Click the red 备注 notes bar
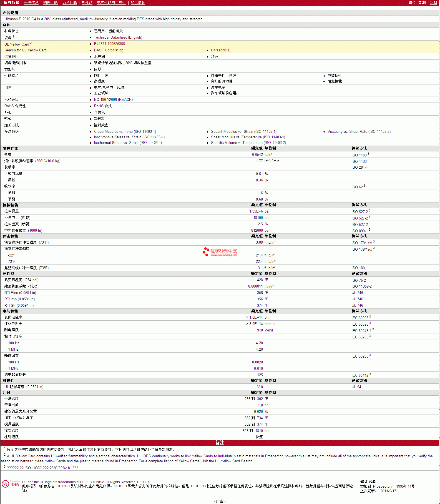Screen dimensions: 440x504 tap(220, 443)
